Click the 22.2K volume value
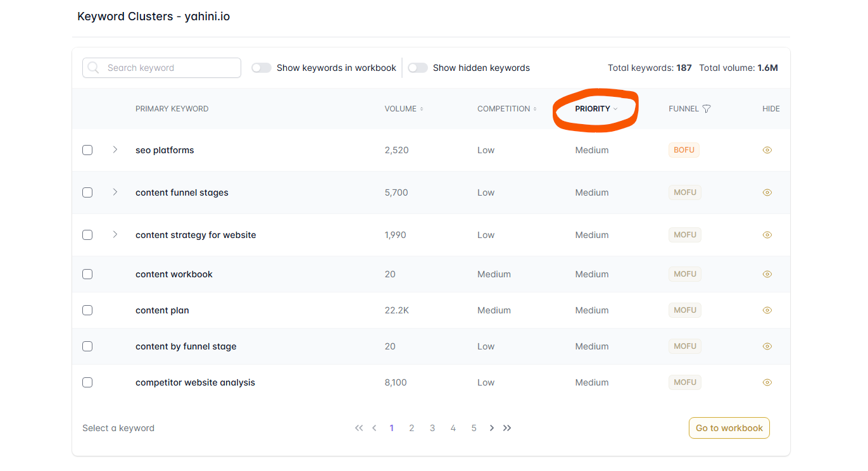The width and height of the screenshot is (868, 471). 396,310
